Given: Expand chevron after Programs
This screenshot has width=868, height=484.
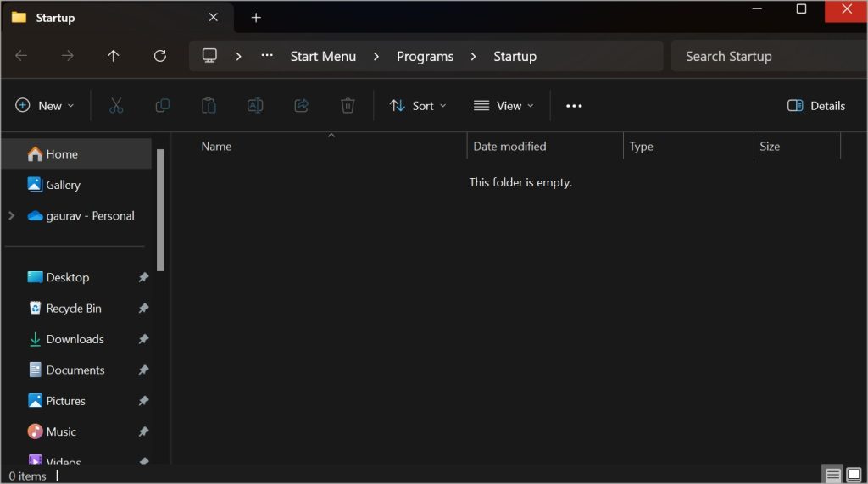Looking at the screenshot, I should [473, 57].
